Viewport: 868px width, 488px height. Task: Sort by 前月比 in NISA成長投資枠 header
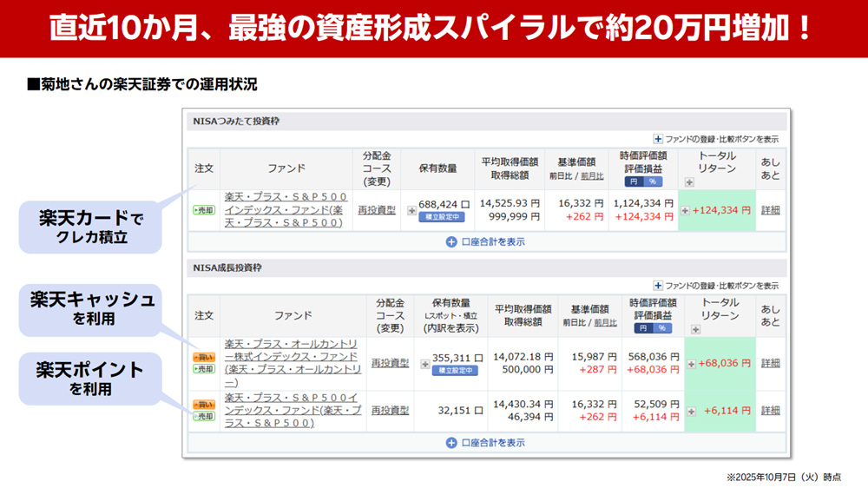click(x=604, y=322)
